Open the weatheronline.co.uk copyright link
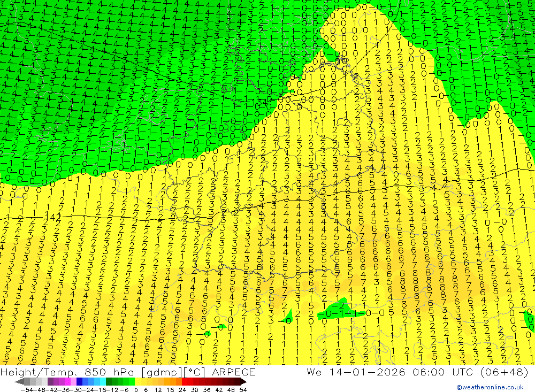Image resolution: width=535 pixels, height=392 pixels. pyautogui.click(x=490, y=387)
